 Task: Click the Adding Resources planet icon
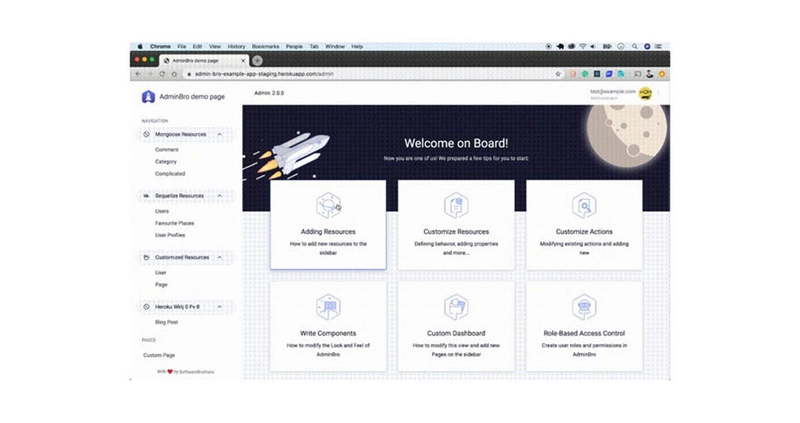pyautogui.click(x=328, y=206)
